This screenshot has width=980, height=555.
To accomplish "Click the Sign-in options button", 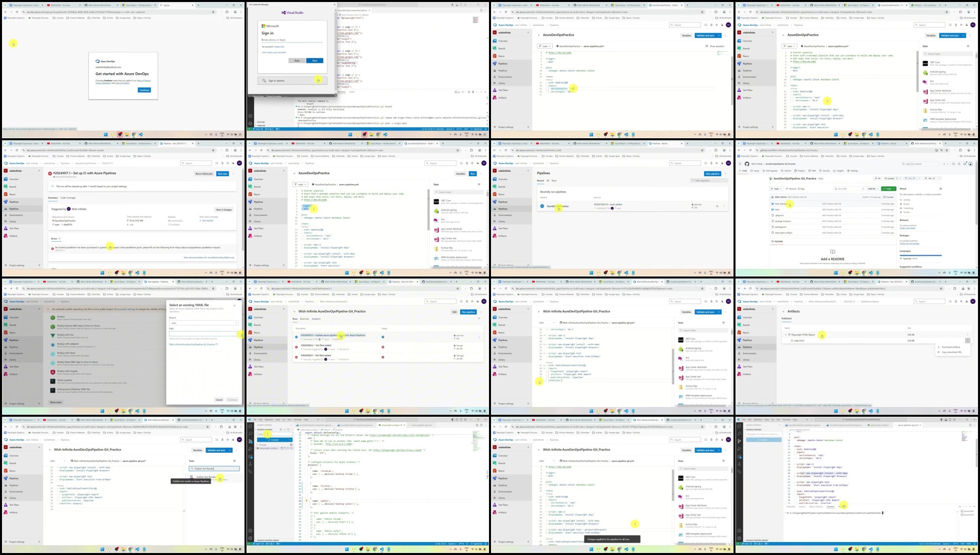I will [292, 80].
